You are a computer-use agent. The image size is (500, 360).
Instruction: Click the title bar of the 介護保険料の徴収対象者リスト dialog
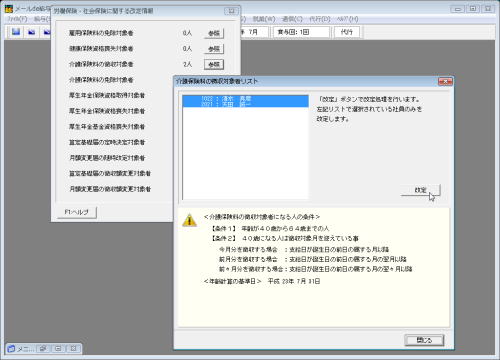point(305,81)
